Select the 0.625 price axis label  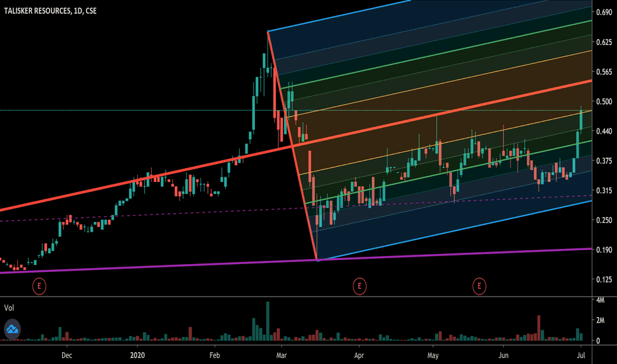click(604, 42)
